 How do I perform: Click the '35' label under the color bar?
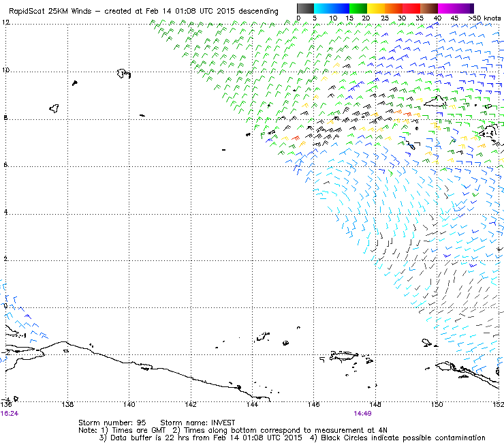pos(420,18)
